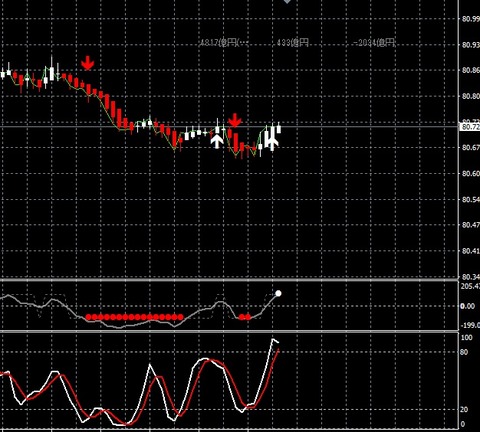Select the red down arrow touching the 80.72 line
Image resolution: width=480 pixels, height=432 pixels.
(x=235, y=120)
